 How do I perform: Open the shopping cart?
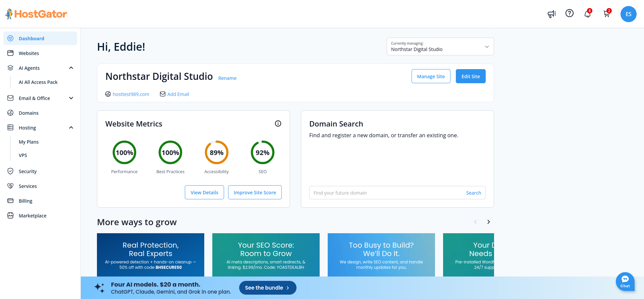(x=607, y=14)
